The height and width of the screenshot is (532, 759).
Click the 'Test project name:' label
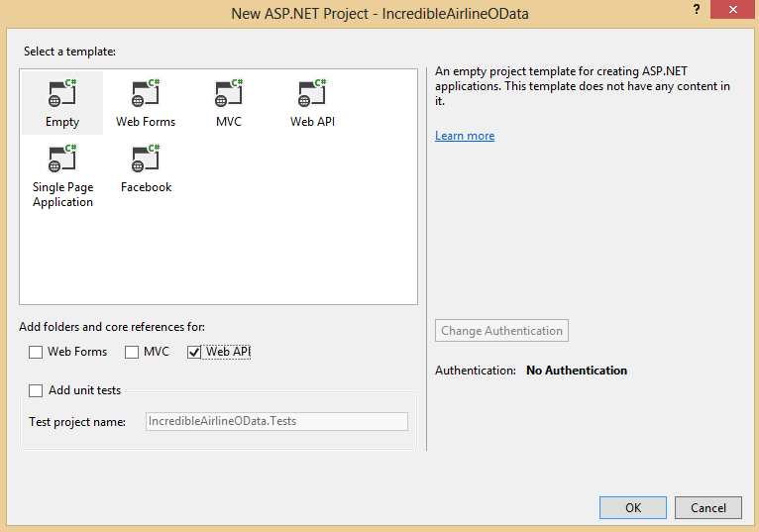77,422
